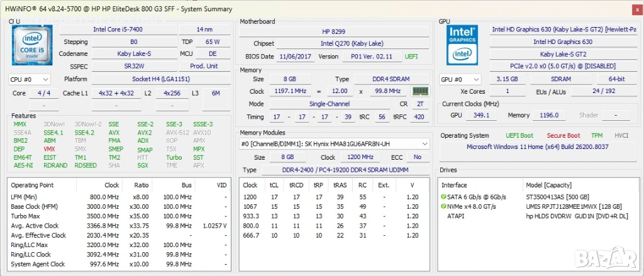Close the System Summary window
The height and width of the screenshot is (276, 644).
coord(636,9)
